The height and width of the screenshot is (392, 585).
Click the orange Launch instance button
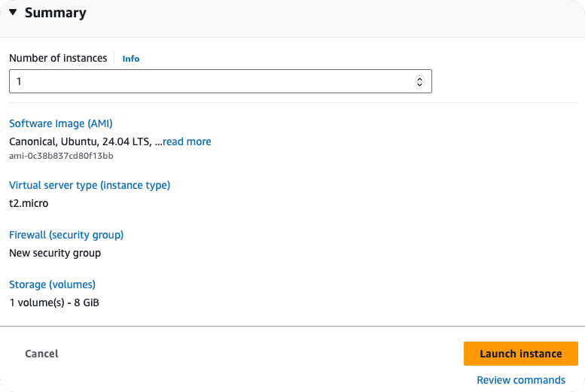click(x=520, y=354)
